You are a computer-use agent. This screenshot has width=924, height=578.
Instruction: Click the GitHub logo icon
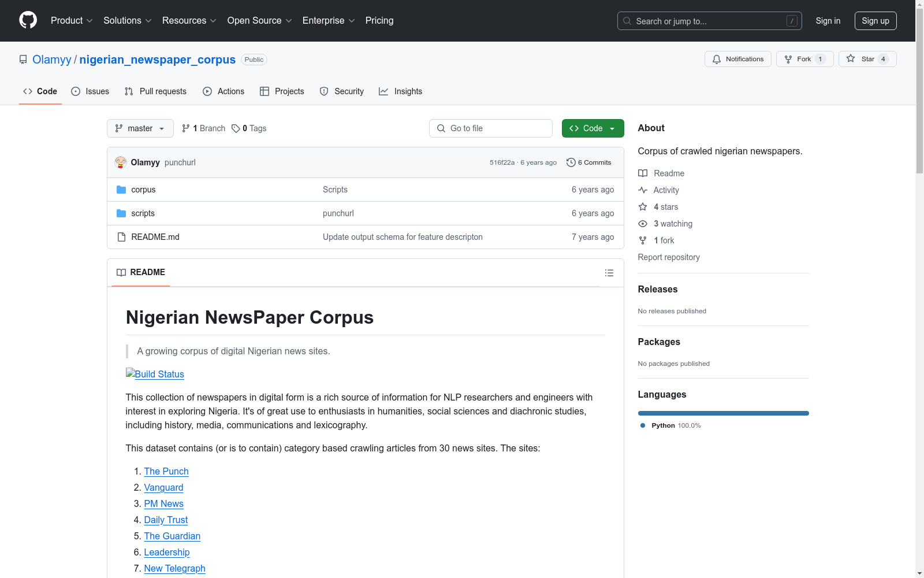click(x=28, y=20)
